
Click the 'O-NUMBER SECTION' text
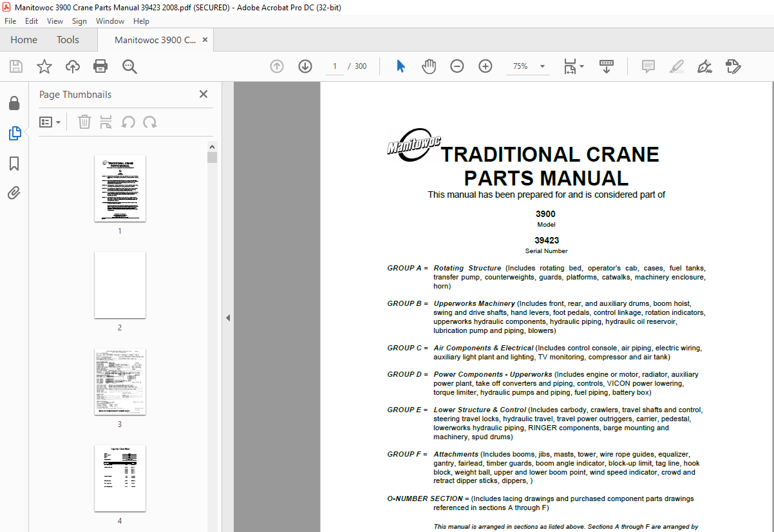point(425,499)
